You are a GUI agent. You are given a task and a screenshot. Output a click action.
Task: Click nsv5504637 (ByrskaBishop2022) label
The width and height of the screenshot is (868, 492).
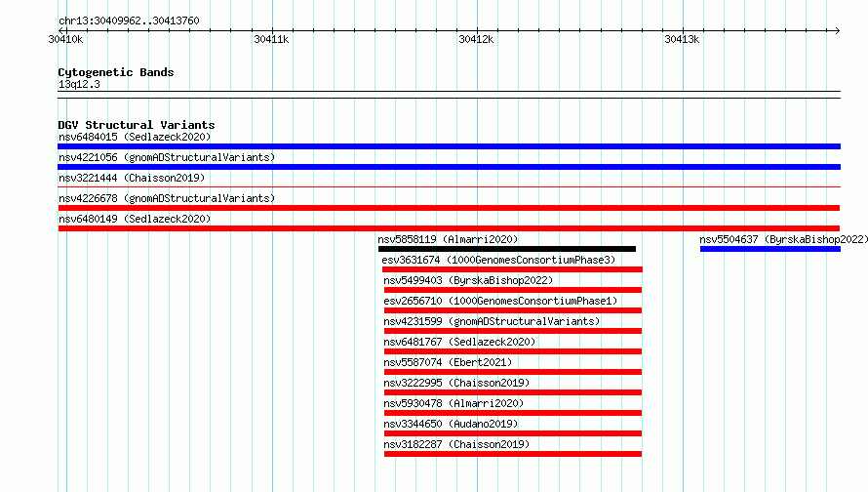[783, 239]
